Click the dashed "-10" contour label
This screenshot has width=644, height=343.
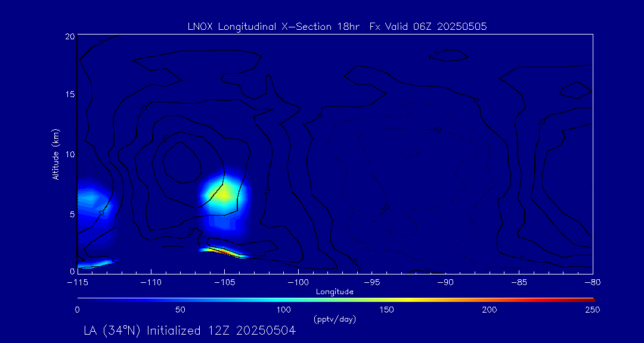pos(436,130)
